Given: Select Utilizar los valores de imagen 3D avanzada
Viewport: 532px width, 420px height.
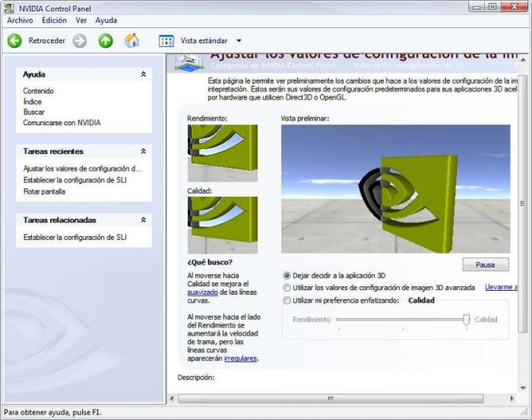Looking at the screenshot, I should pos(287,288).
